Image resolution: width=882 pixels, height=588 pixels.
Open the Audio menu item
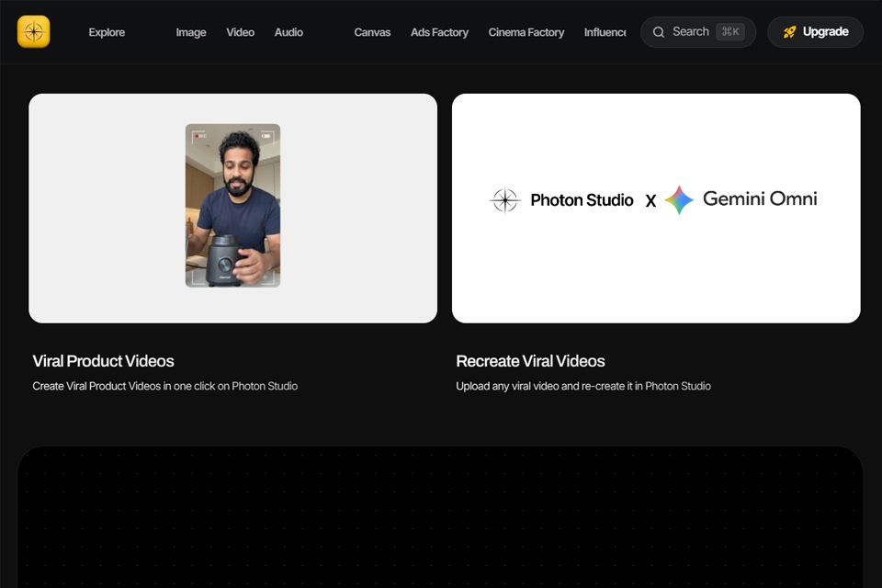coord(288,33)
